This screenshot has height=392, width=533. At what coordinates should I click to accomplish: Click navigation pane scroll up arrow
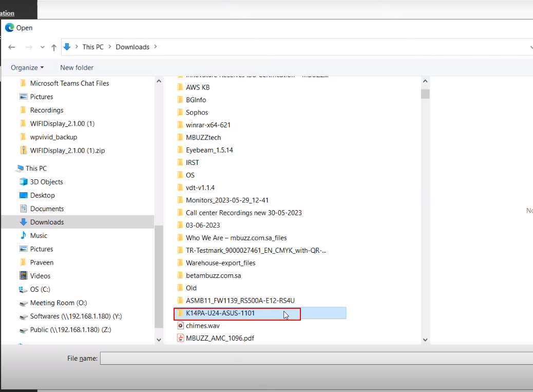tap(159, 81)
